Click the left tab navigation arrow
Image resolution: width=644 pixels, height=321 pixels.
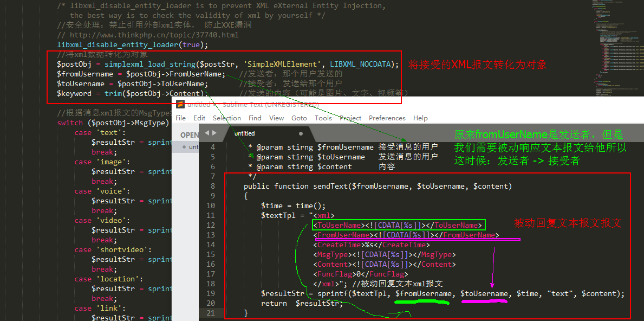point(207,133)
